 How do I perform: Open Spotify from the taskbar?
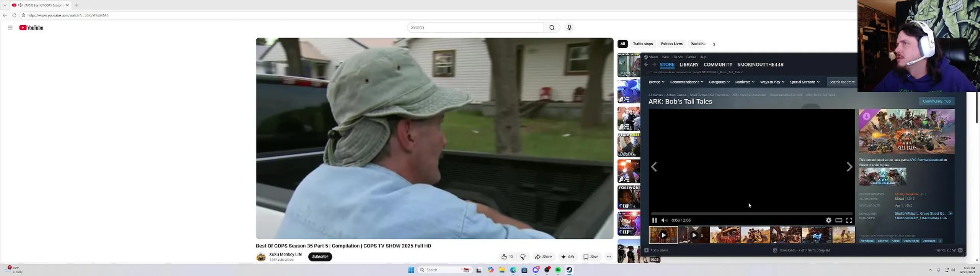coord(558,270)
